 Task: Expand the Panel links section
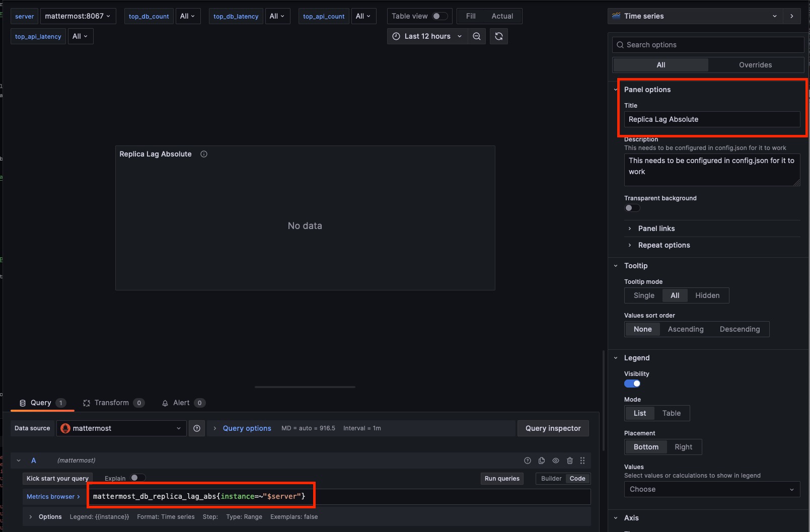click(655, 229)
